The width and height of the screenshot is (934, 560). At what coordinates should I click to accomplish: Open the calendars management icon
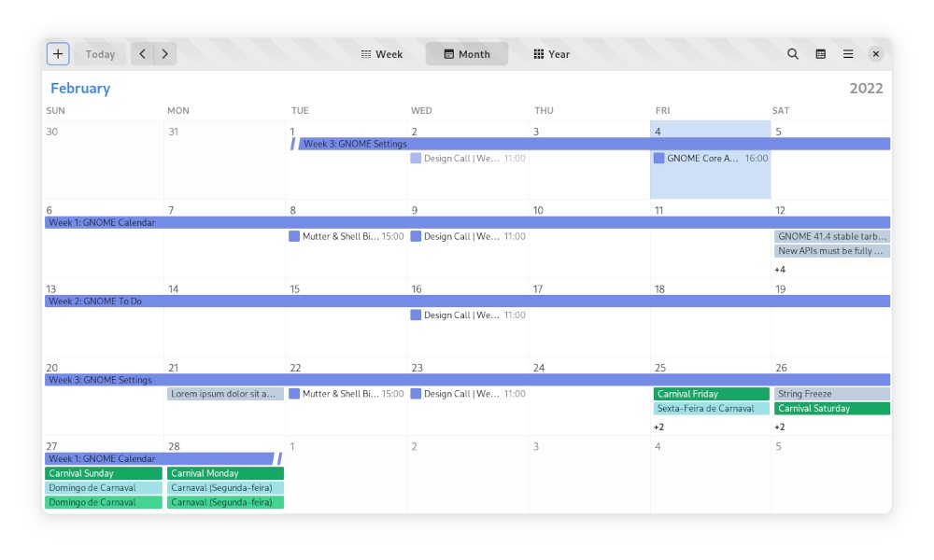point(821,54)
